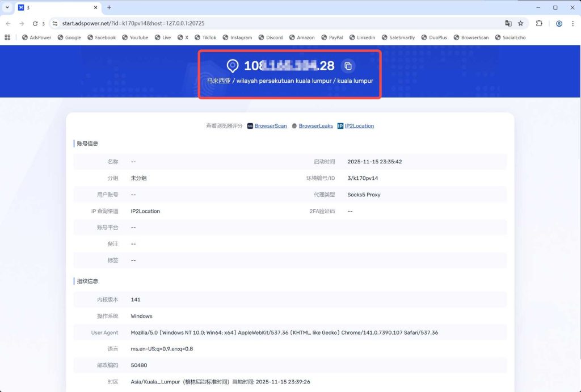Expand the tab search dropdown arrow

pyautogui.click(x=7, y=7)
